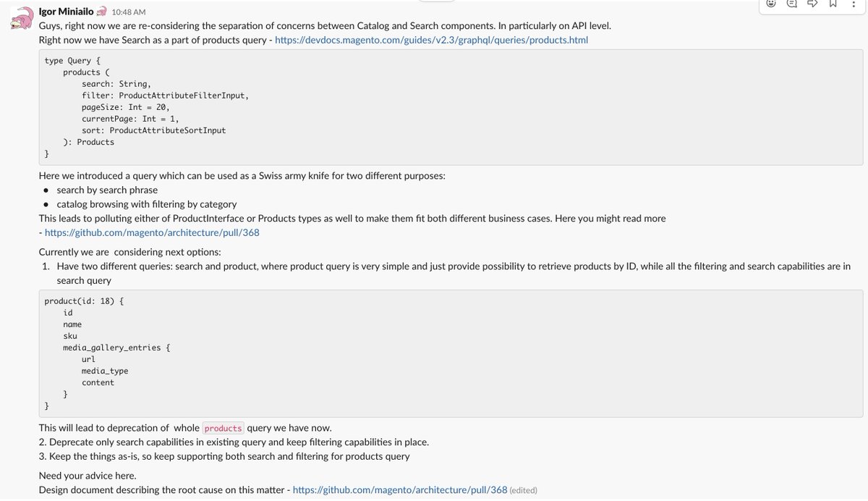Click the 10:48 AM message timestamp

(x=128, y=12)
